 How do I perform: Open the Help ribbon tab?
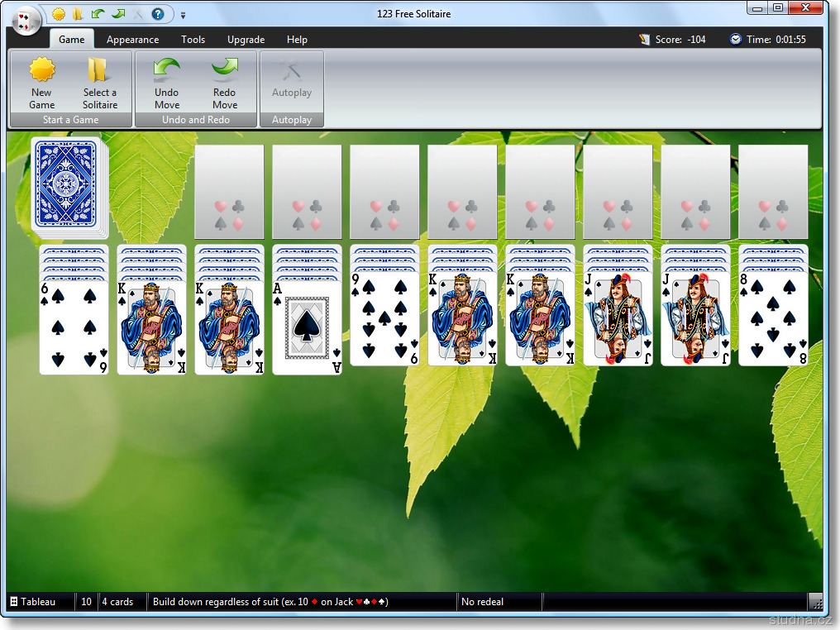[x=297, y=40]
